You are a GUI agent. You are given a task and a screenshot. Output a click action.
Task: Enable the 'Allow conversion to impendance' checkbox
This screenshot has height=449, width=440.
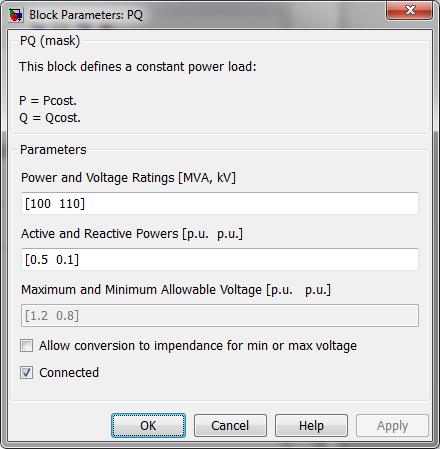pos(26,345)
